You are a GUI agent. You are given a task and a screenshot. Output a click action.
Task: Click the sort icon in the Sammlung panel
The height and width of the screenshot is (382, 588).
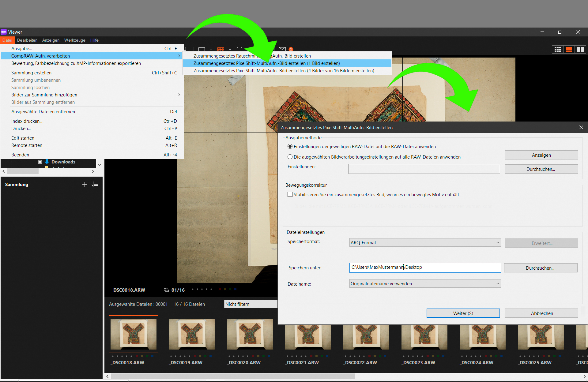95,184
